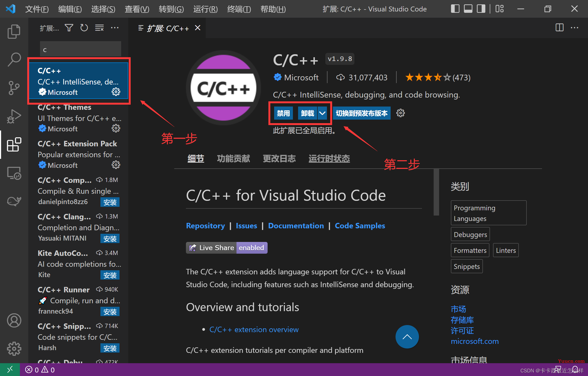This screenshot has width=588, height=376.
Task: Open the 市场 resource link
Action: point(458,309)
